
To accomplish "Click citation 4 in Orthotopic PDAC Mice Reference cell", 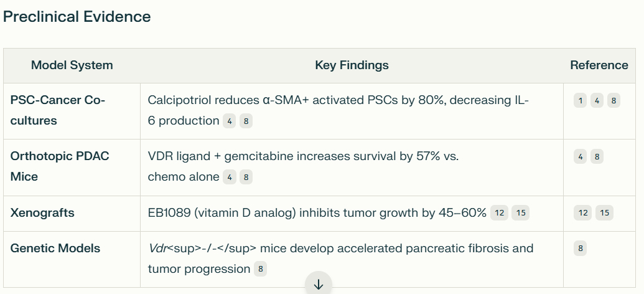I will tap(581, 157).
